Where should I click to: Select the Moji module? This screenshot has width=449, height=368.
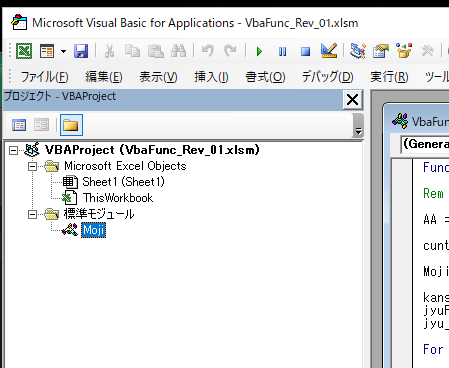click(94, 230)
